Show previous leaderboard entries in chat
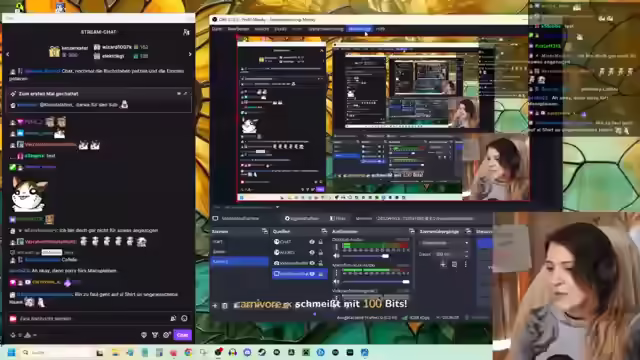The height and width of the screenshot is (360, 640). 8,54
